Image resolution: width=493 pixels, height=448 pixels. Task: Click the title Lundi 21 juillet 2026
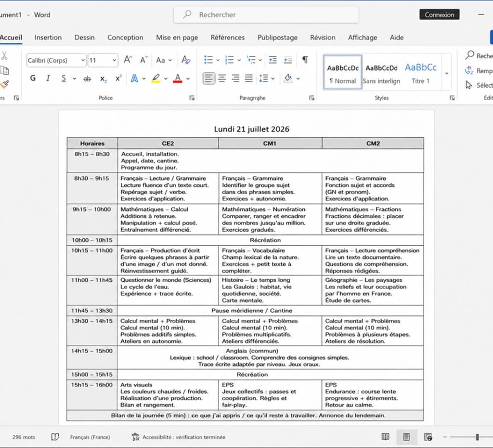click(251, 129)
